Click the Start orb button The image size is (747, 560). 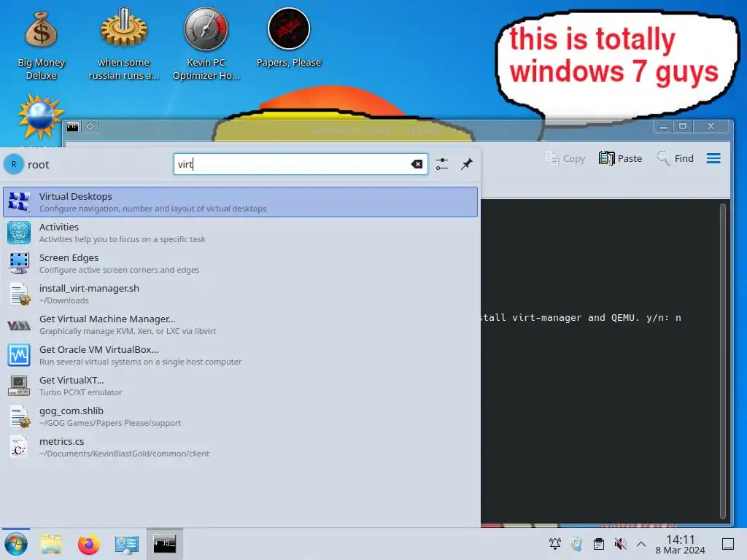(x=16, y=544)
